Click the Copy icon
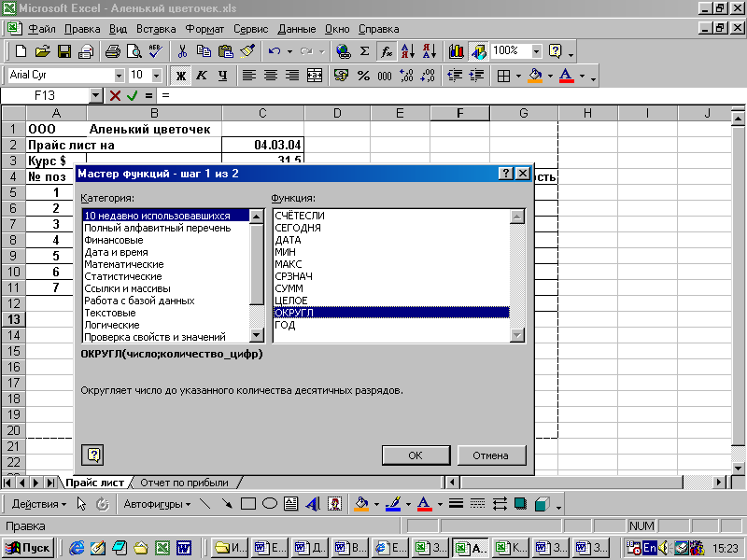The height and width of the screenshot is (560, 747). [204, 51]
